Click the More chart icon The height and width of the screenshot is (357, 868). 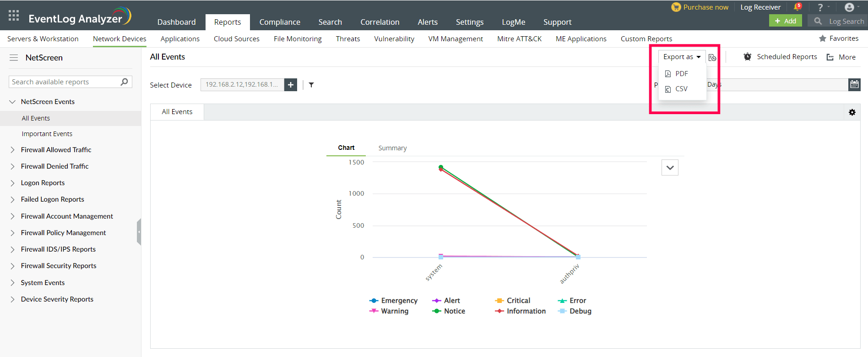click(830, 57)
